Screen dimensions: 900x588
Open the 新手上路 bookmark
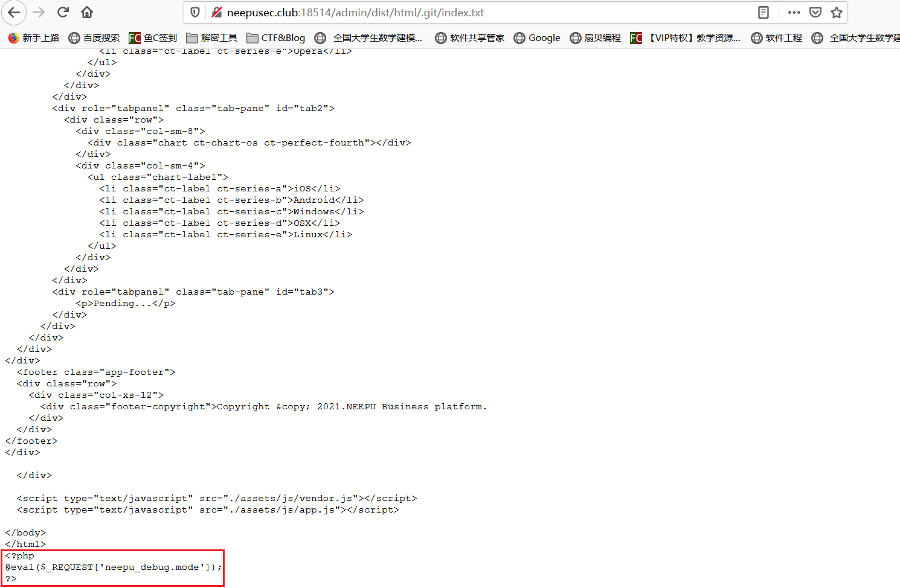(x=34, y=38)
